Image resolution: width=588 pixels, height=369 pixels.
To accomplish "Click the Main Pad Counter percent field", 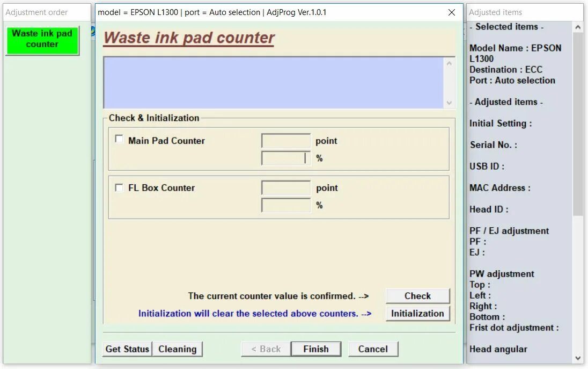I will (286, 158).
